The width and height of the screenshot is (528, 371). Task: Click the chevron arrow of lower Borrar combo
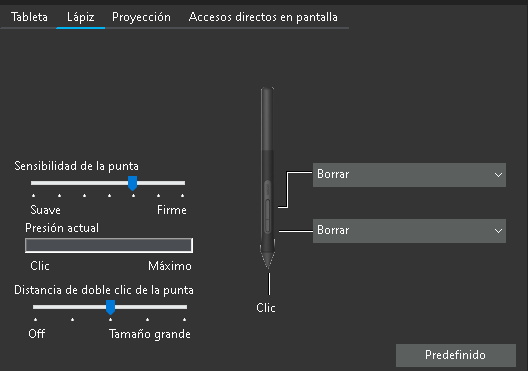tap(498, 231)
